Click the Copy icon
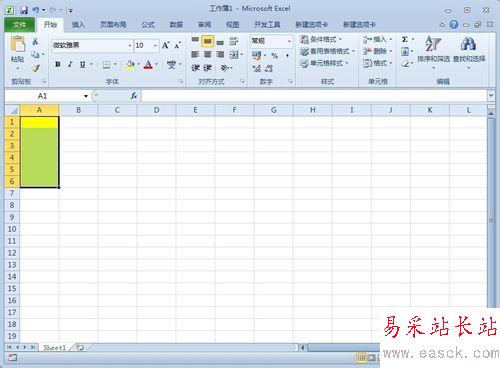This screenshot has width=500, height=368. point(35,54)
